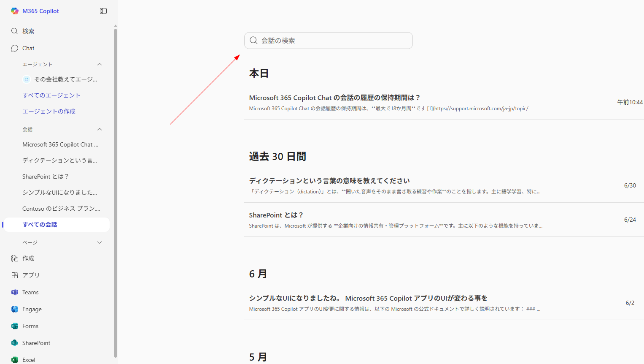Open sidebar conversation Contoso のビジネス プラン...
The image size is (644, 364).
coord(61,209)
